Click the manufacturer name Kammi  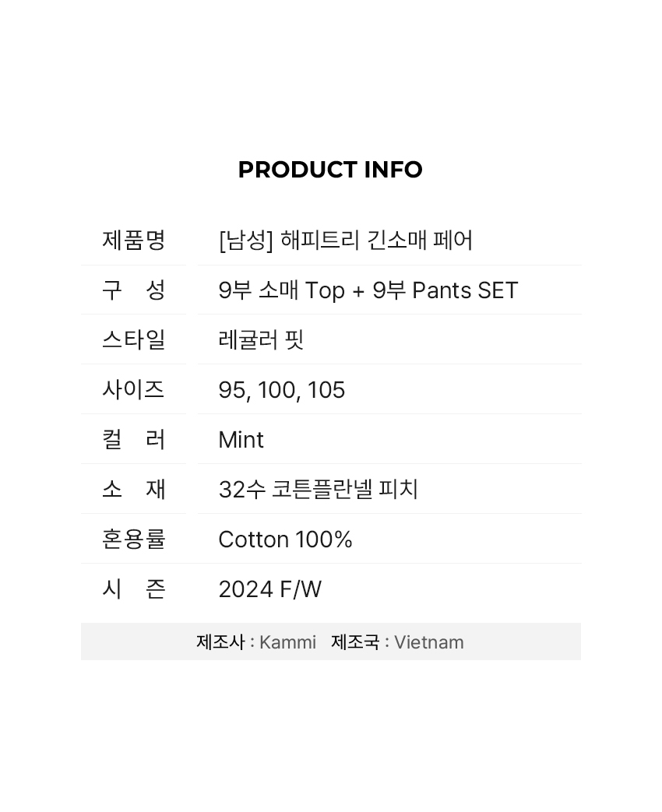(x=287, y=642)
